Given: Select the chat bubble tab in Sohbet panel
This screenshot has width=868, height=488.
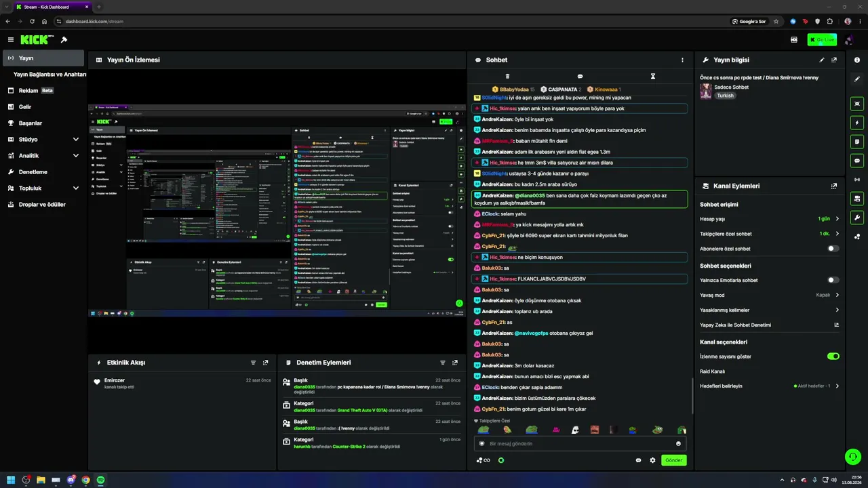Looking at the screenshot, I should [x=580, y=76].
